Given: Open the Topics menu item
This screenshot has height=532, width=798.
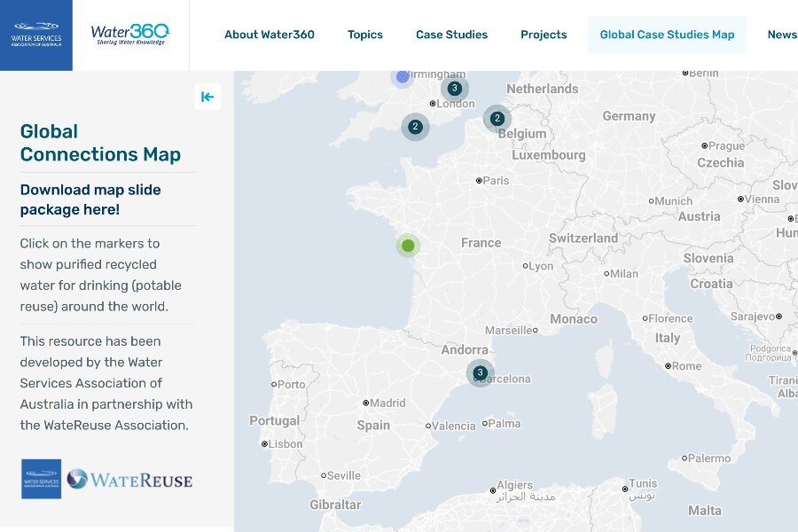Looking at the screenshot, I should click(x=365, y=35).
